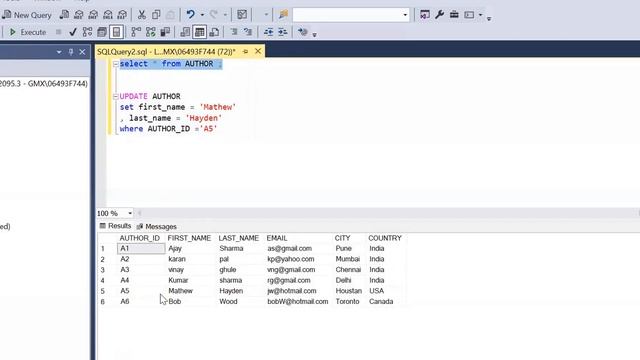Collapse the UPDATE AUTHOR code block
640x360 pixels.
tap(116, 97)
